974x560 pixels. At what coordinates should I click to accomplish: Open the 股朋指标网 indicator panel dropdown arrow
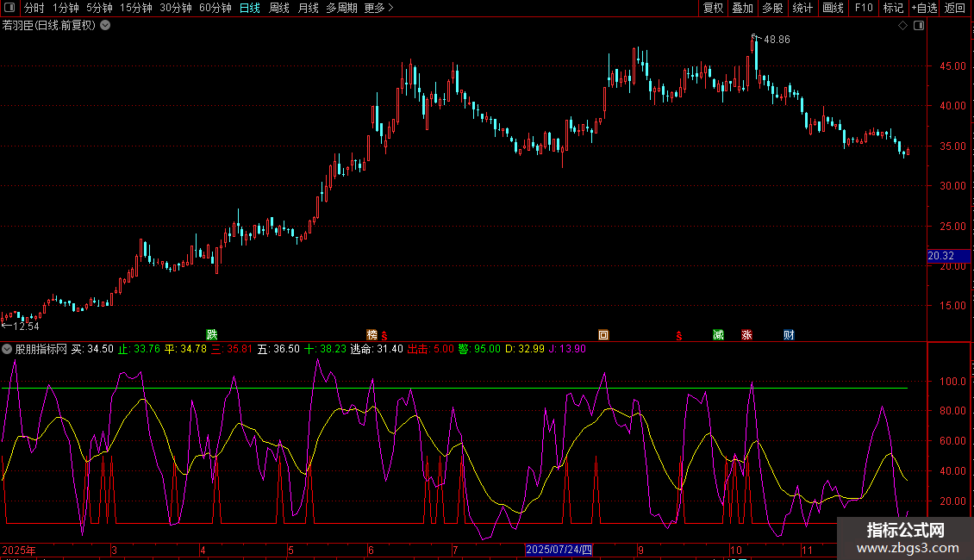coord(7,349)
